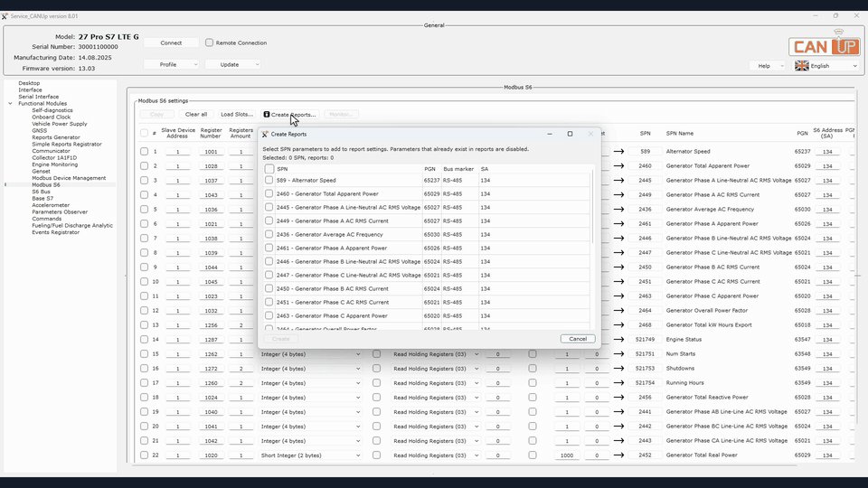Click the arrow icon in Alternator Speed row
The width and height of the screenshot is (868, 488).
pos(618,151)
